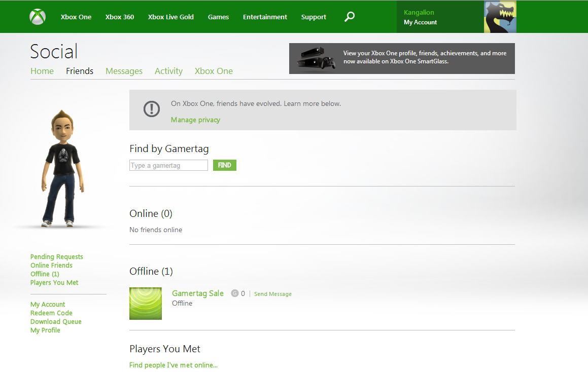Open the Xbox One top menu
This screenshot has width=588, height=372.
pos(76,17)
